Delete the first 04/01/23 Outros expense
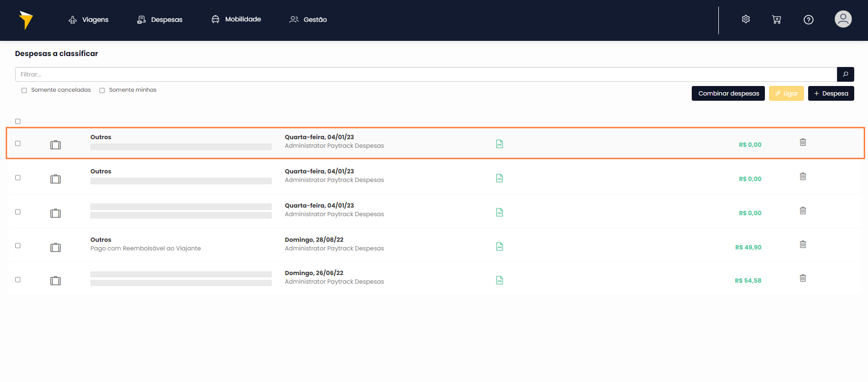Image resolution: width=868 pixels, height=382 pixels. click(x=803, y=142)
